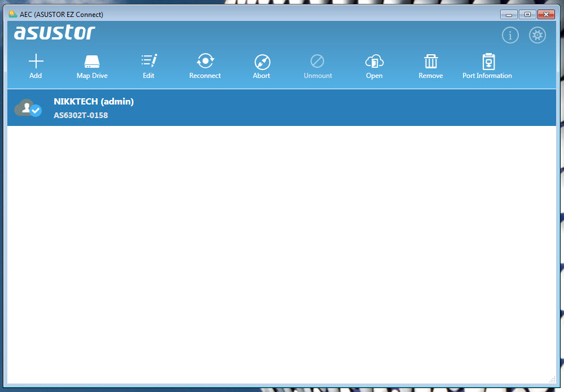Image resolution: width=564 pixels, height=392 pixels.
Task: Close the ASUSTOR EZ Connect window
Action: coord(546,14)
